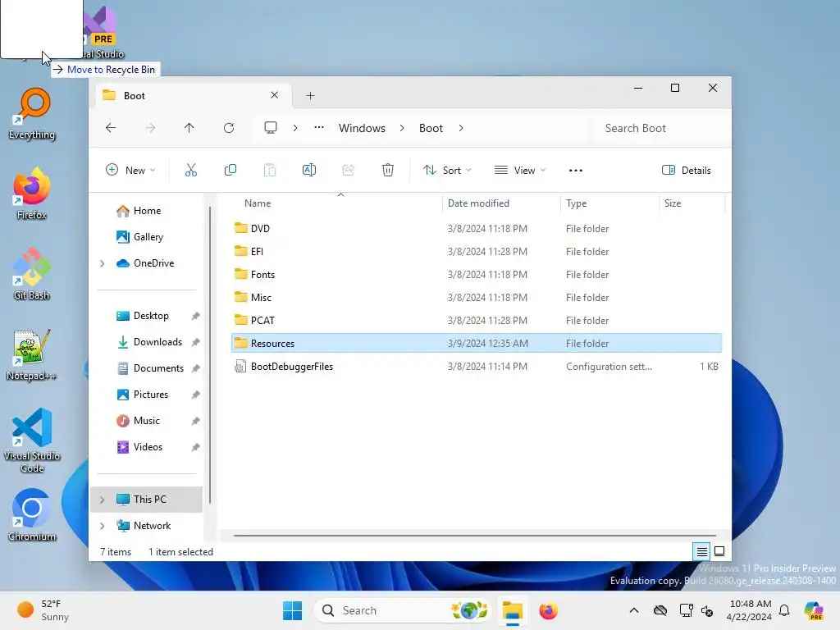Show hidden system tray icons

pyautogui.click(x=634, y=610)
